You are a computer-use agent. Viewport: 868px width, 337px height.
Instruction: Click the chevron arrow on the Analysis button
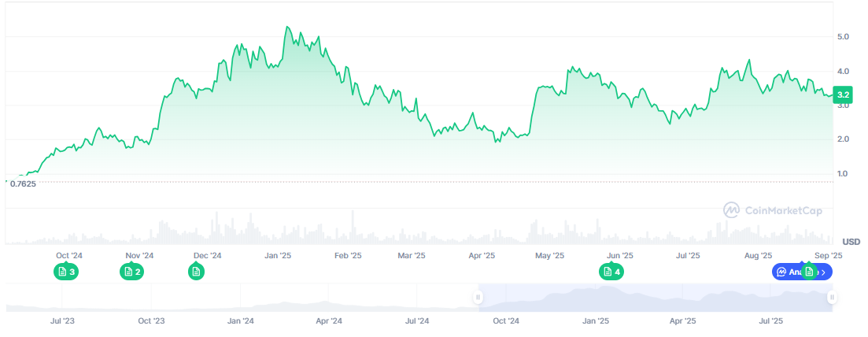(824, 272)
